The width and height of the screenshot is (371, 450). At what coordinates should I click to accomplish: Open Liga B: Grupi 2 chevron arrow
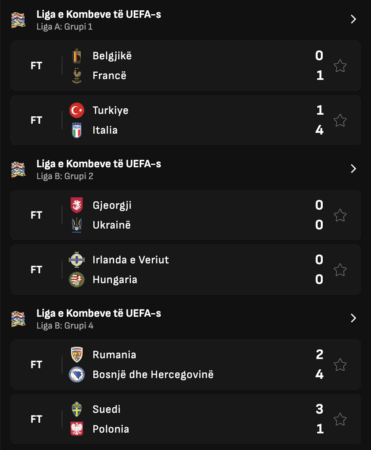[353, 169]
